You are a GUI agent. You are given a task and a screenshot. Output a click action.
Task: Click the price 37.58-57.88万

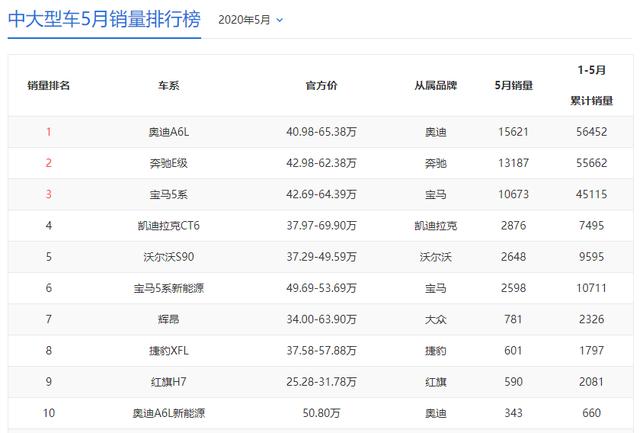pyautogui.click(x=321, y=351)
